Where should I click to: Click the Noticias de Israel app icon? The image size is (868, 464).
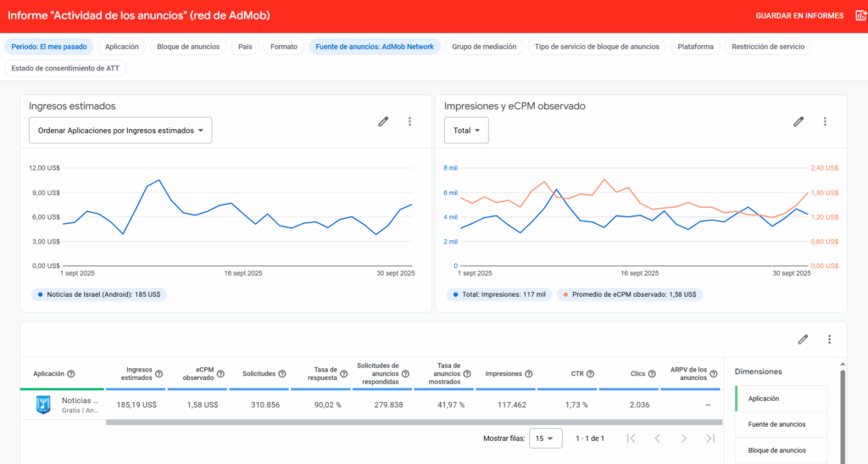[x=43, y=405]
